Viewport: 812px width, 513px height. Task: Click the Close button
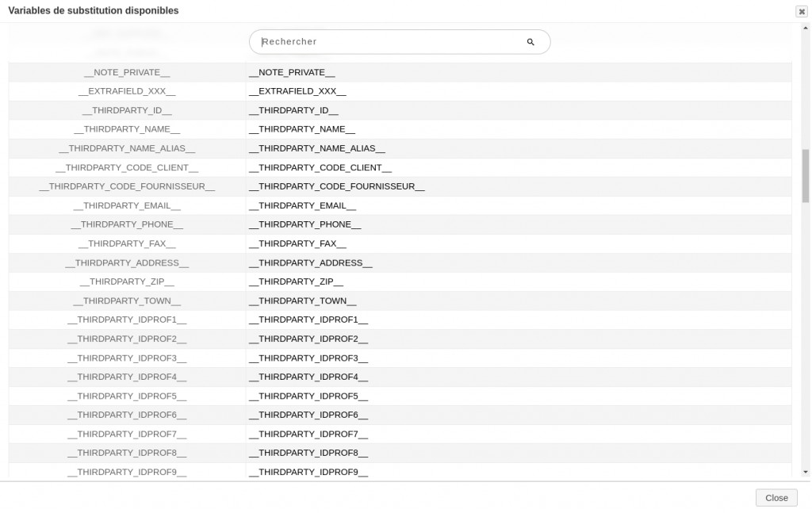[776, 498]
